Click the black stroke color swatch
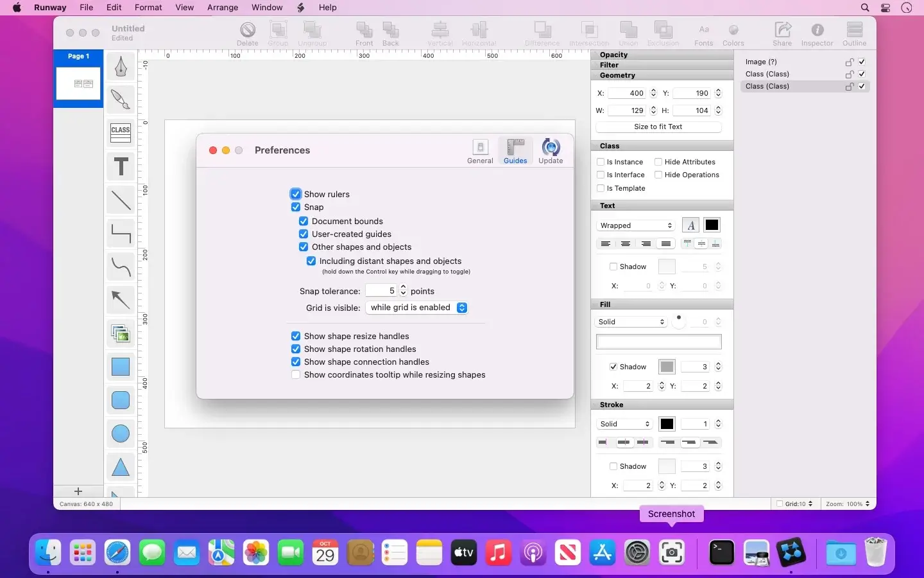 [x=667, y=424]
